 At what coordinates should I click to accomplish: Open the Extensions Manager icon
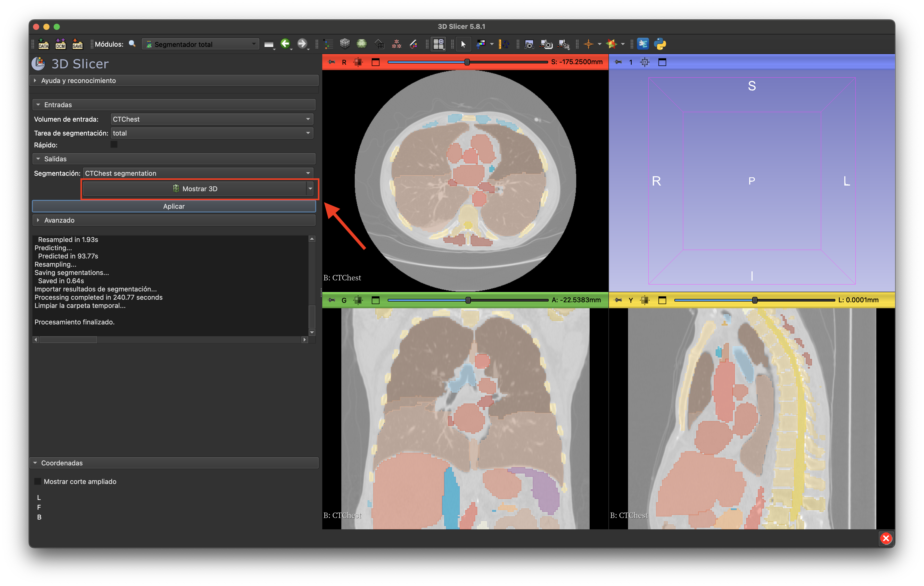point(643,44)
